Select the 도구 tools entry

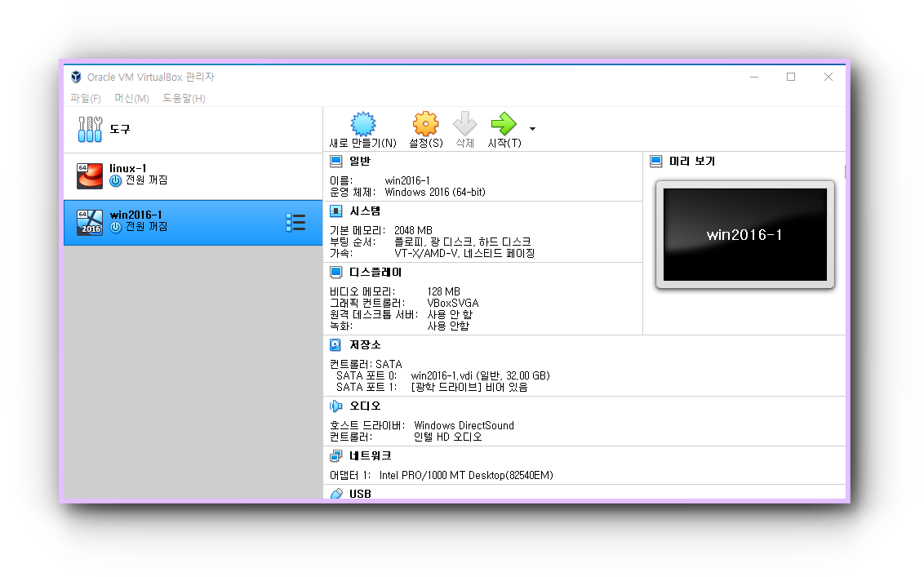(193, 130)
